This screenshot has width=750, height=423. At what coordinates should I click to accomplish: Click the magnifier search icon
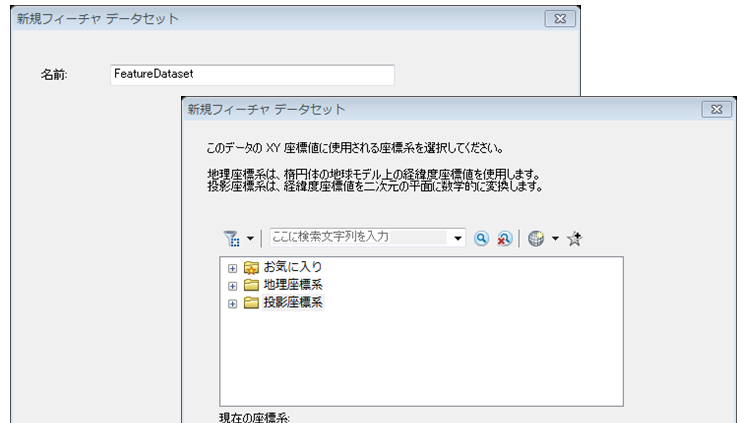coord(482,238)
